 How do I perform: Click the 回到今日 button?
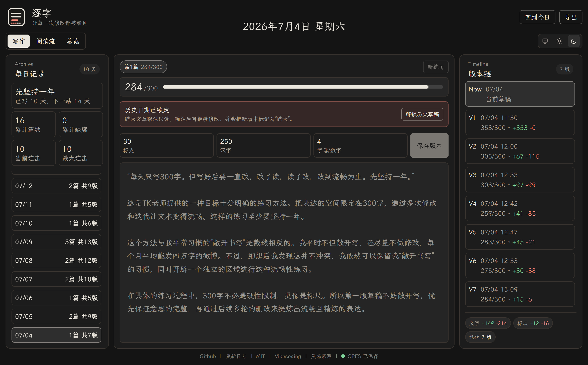coord(537,17)
